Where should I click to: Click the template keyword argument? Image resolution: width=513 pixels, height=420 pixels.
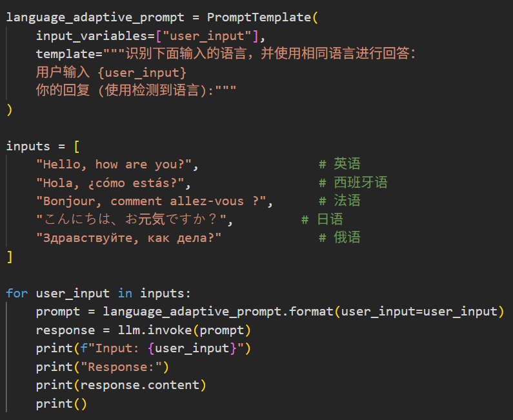pyautogui.click(x=65, y=54)
